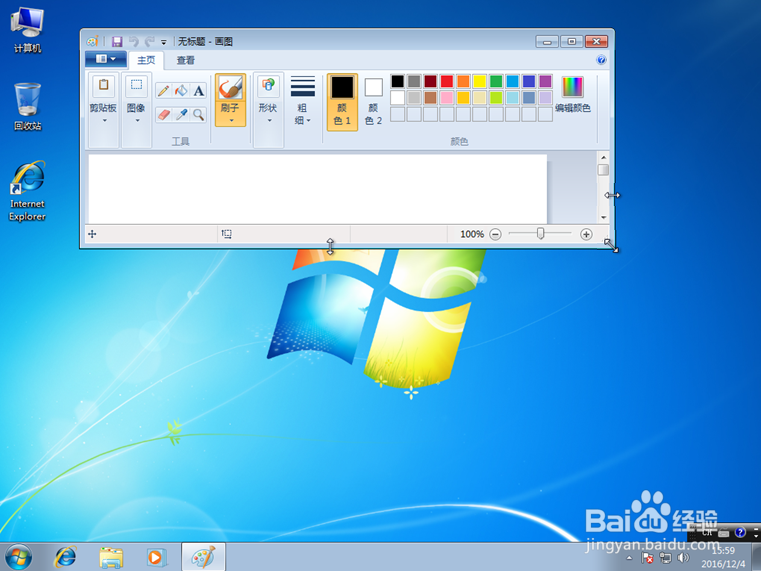The height and width of the screenshot is (571, 762).
Task: Pick the green swatch in top row
Action: click(496, 81)
